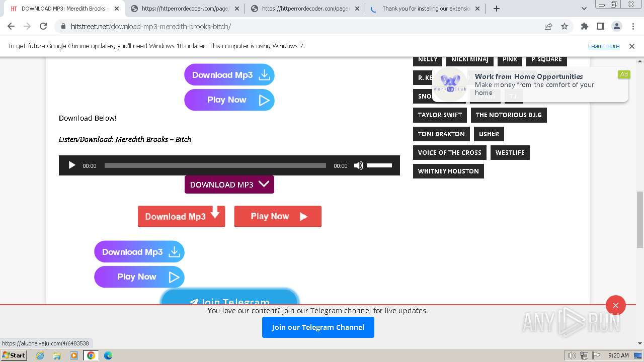Seek within the audio progress bar

pyautogui.click(x=215, y=165)
